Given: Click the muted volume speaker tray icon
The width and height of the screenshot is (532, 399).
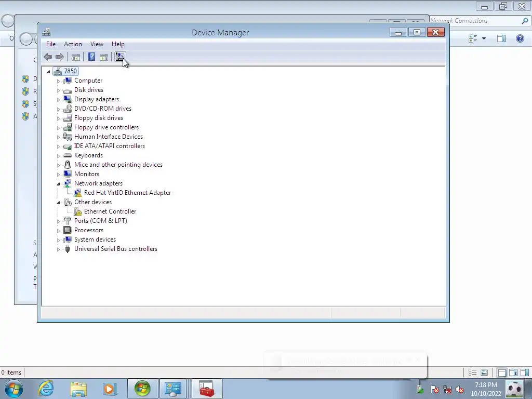Looking at the screenshot, I should coord(460,389).
